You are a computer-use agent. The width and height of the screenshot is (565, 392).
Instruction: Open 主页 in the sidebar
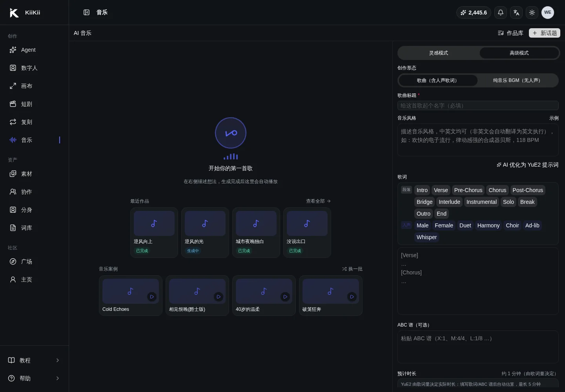(35, 279)
